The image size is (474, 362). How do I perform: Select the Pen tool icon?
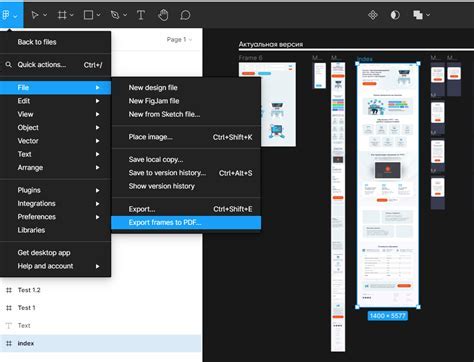point(115,15)
